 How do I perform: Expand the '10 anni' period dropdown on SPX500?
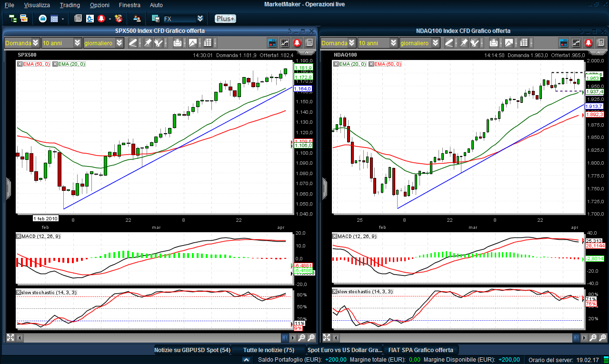click(x=78, y=43)
